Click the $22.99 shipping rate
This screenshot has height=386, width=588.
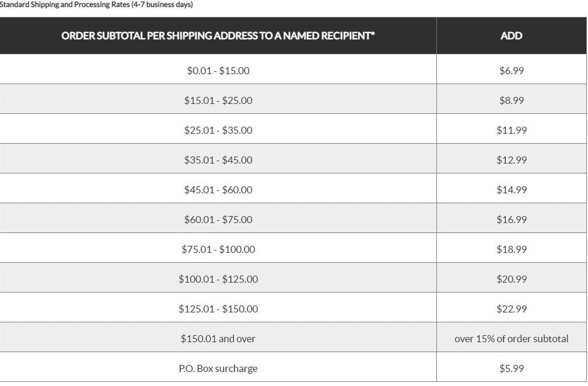[511, 309]
